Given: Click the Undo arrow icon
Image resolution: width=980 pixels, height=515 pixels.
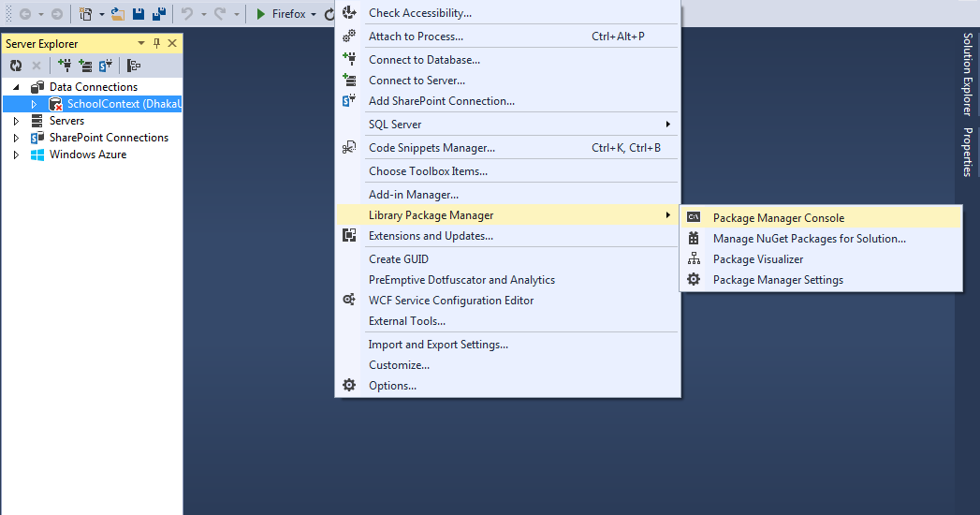Looking at the screenshot, I should [187, 14].
